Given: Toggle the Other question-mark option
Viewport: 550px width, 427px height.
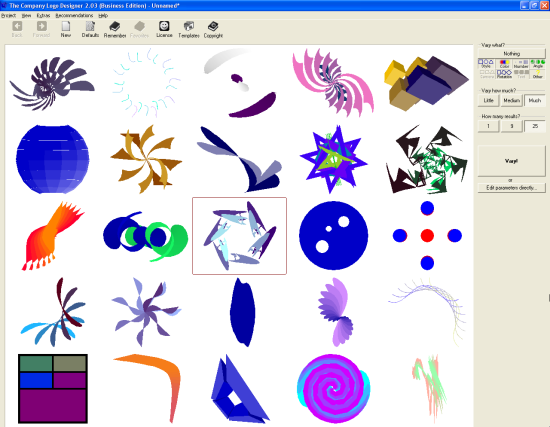Looking at the screenshot, I should click(538, 74).
